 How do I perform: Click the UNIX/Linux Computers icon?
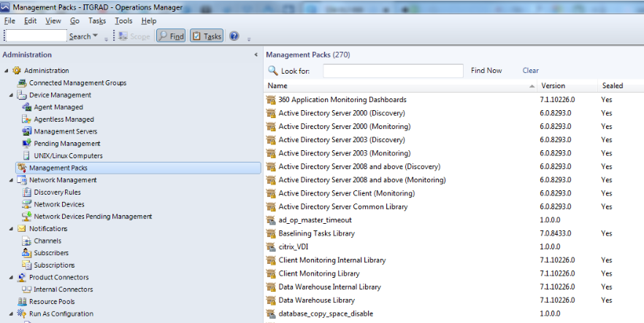coord(27,156)
